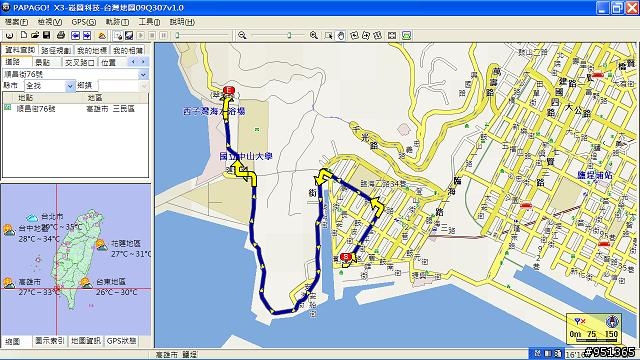Click the 西子灣海水浴場 map label

214,111
